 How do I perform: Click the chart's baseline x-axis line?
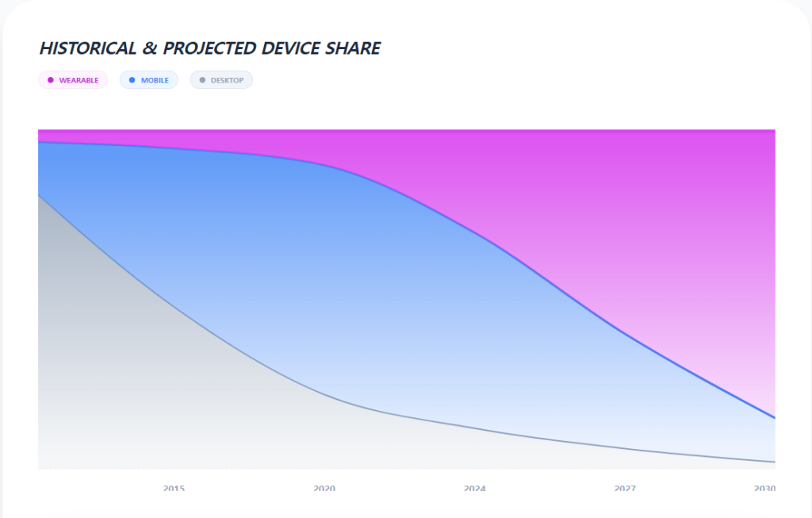pyautogui.click(x=406, y=468)
